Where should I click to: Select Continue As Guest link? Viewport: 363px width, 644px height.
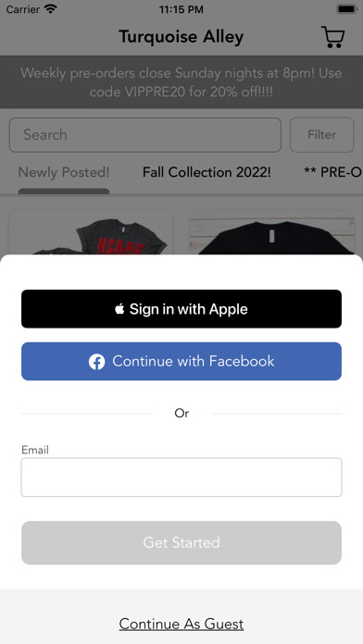[181, 624]
